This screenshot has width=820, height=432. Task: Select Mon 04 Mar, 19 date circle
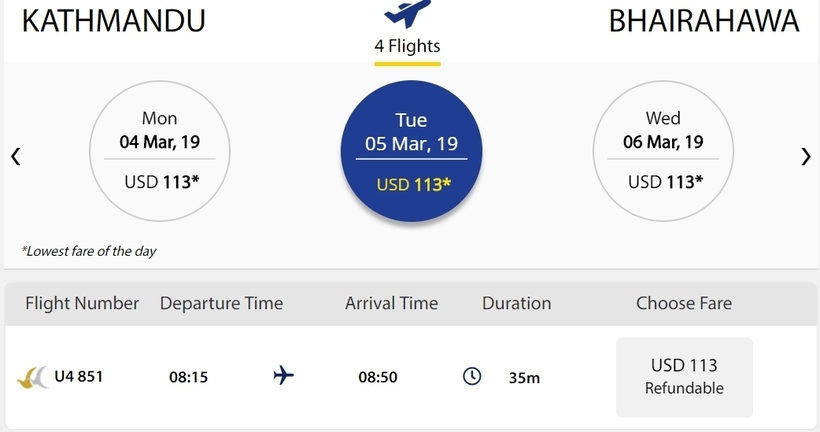tap(160, 151)
